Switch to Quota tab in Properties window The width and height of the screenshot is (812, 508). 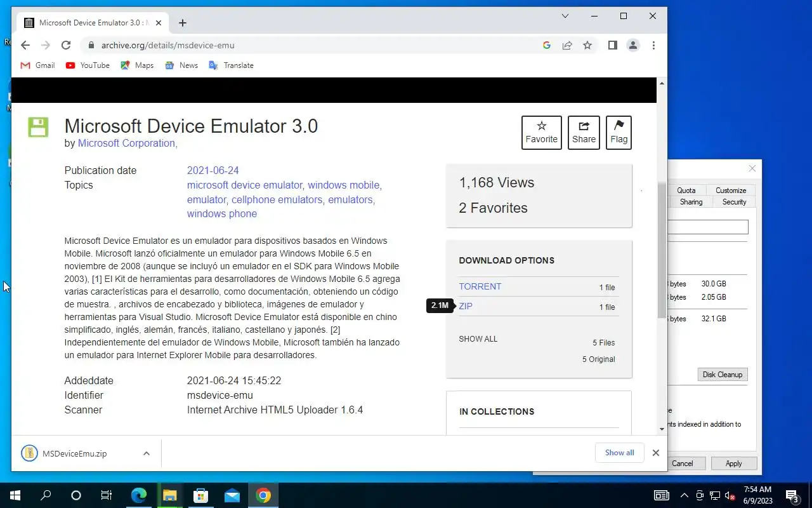tap(686, 190)
